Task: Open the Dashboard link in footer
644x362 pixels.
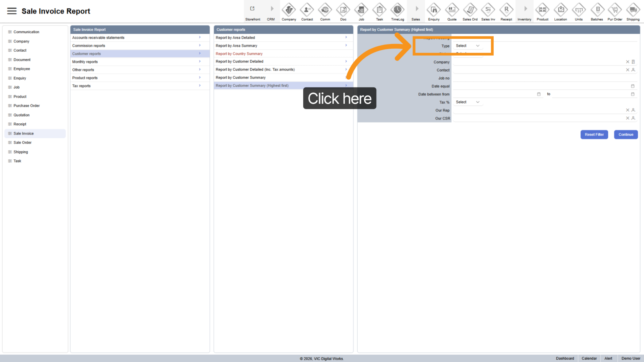Action: pos(565,359)
